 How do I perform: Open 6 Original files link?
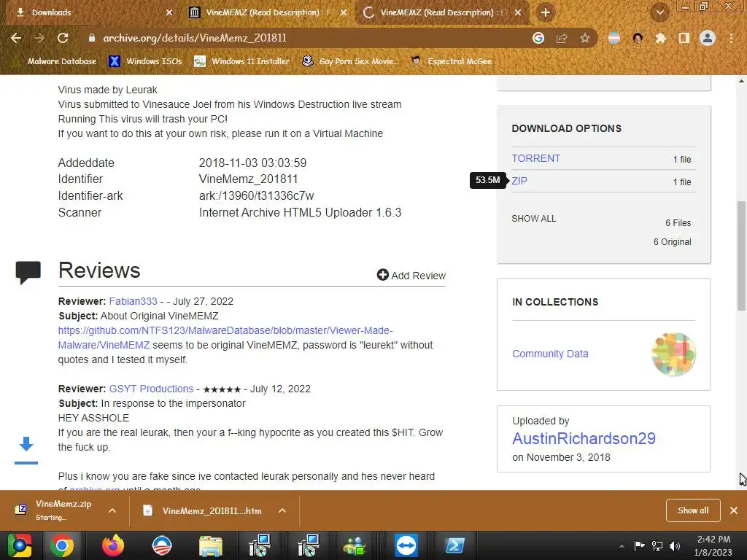coord(672,242)
